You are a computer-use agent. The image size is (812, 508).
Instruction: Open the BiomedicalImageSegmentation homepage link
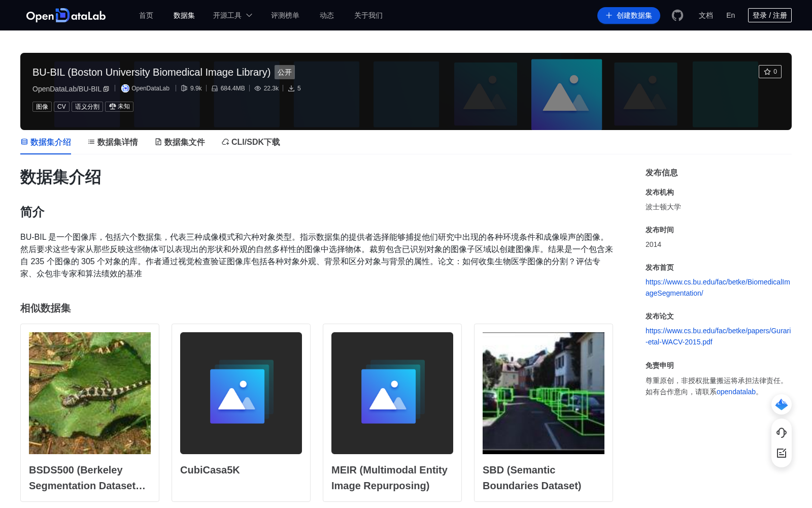(718, 288)
